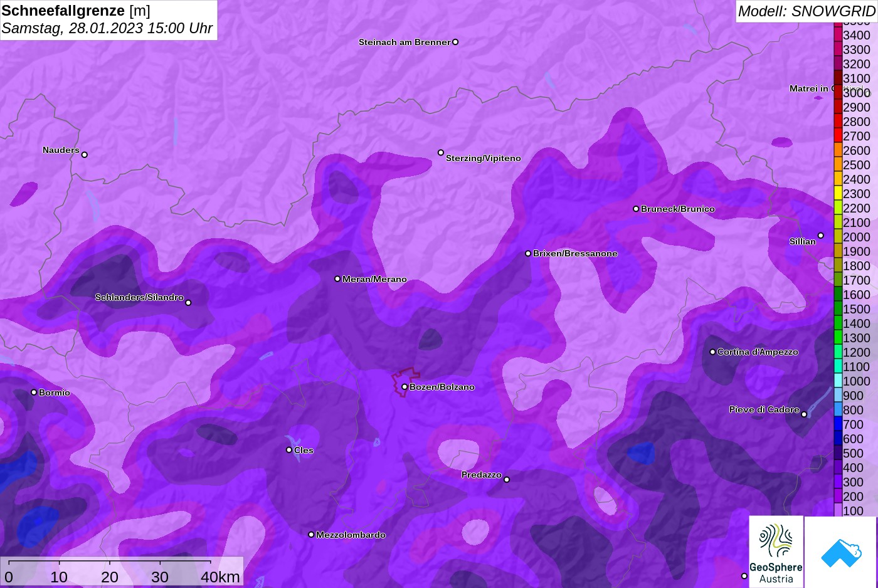878x588 pixels.
Task: Pick the yellow legend swatch for 2200
Action: 838,207
